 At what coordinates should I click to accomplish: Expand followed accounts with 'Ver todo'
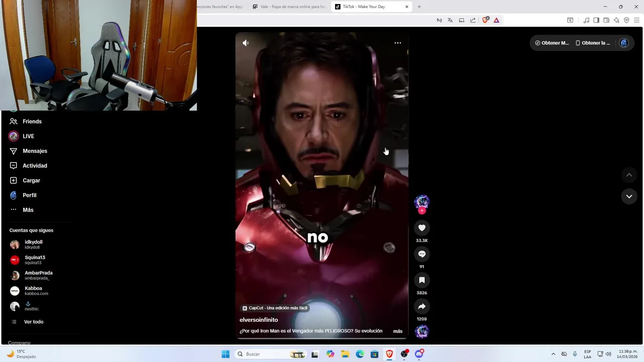tap(34, 322)
